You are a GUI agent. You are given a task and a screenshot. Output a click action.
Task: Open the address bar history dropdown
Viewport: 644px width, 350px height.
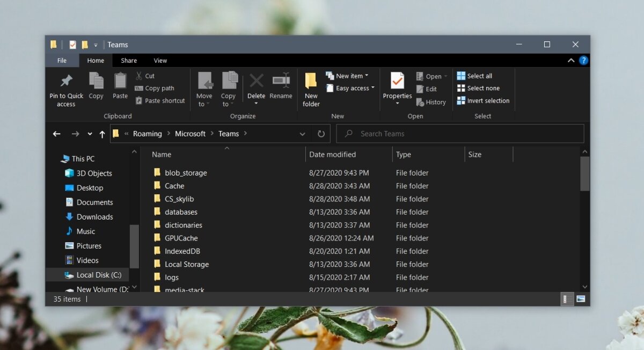tap(303, 134)
